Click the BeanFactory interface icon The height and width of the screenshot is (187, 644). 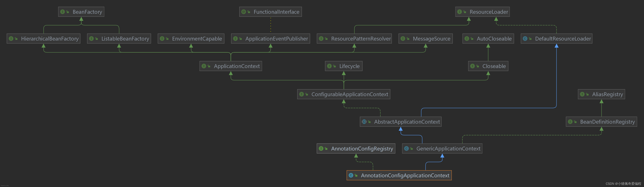[x=62, y=12]
